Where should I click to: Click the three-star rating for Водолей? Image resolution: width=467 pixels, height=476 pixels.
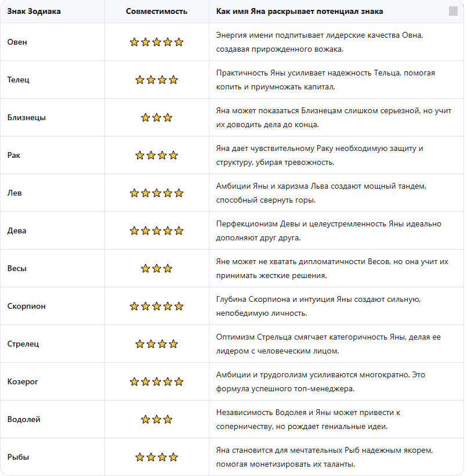click(x=157, y=419)
